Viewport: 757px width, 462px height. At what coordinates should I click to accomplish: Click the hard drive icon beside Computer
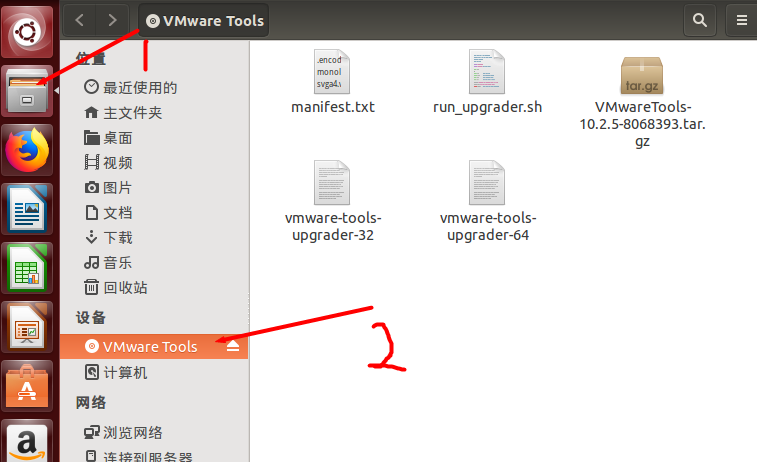(92, 372)
